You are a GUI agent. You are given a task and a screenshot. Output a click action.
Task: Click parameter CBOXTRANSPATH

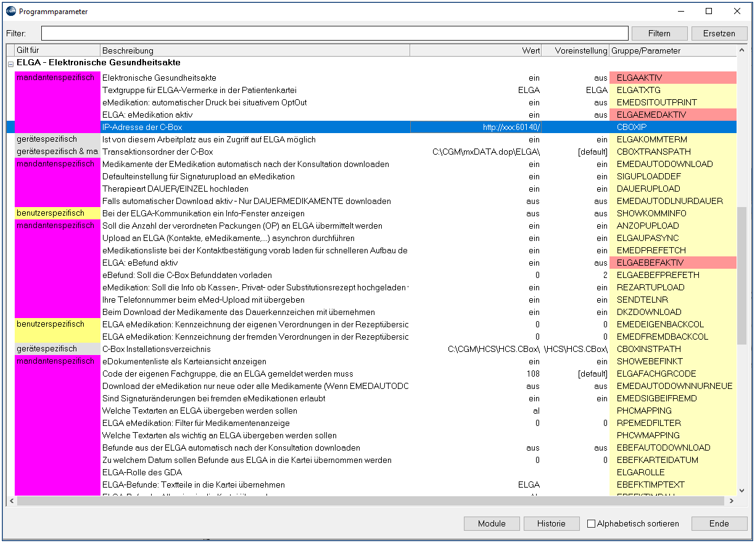click(x=653, y=152)
